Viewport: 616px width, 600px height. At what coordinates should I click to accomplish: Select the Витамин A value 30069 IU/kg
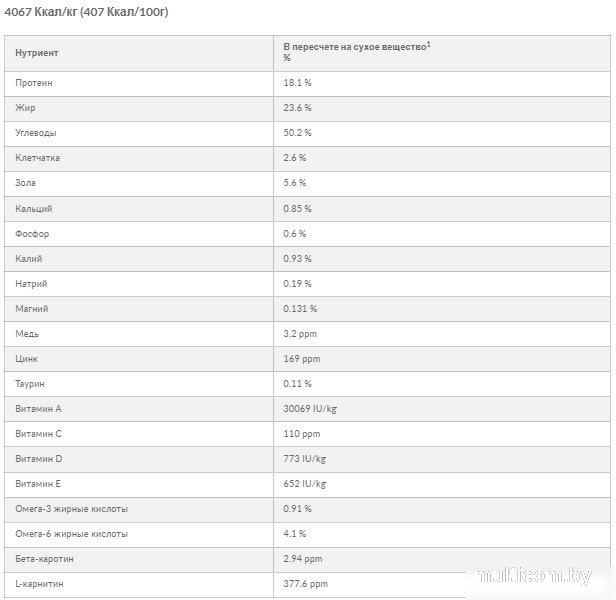tap(311, 409)
